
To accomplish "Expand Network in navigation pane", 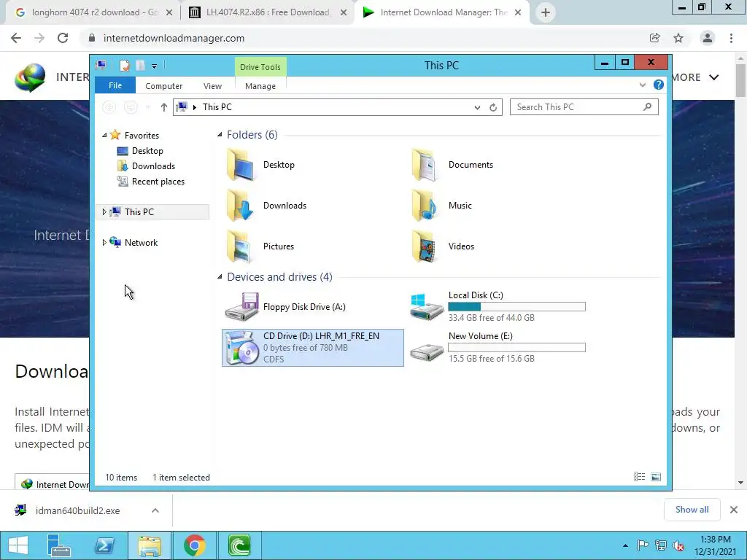I will coord(104,242).
